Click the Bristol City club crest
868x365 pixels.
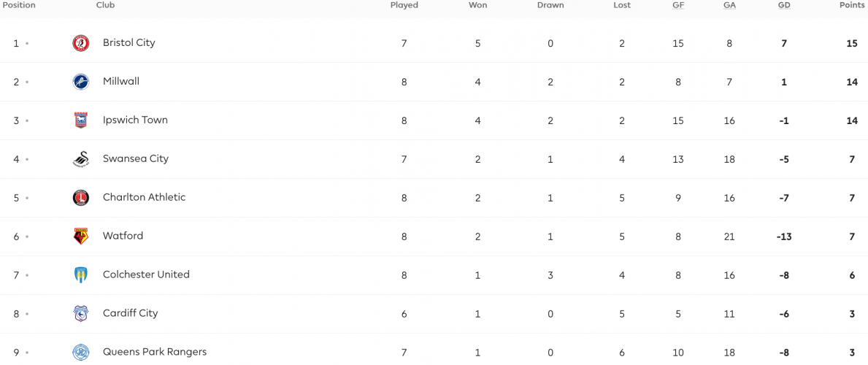(81, 43)
